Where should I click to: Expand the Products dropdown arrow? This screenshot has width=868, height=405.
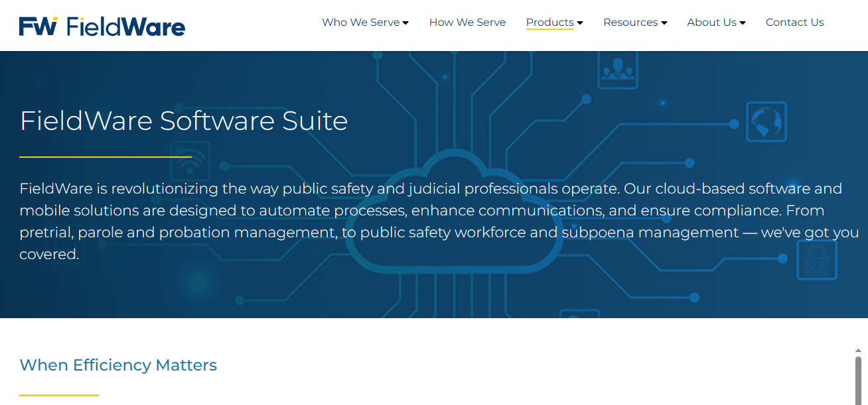(579, 23)
